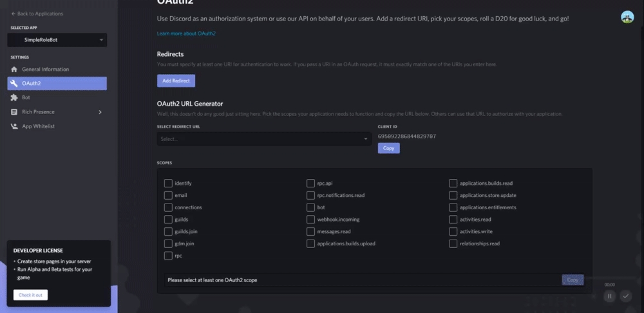Click the checkmark finish recording icon
This screenshot has height=313, width=644.
tap(625, 296)
